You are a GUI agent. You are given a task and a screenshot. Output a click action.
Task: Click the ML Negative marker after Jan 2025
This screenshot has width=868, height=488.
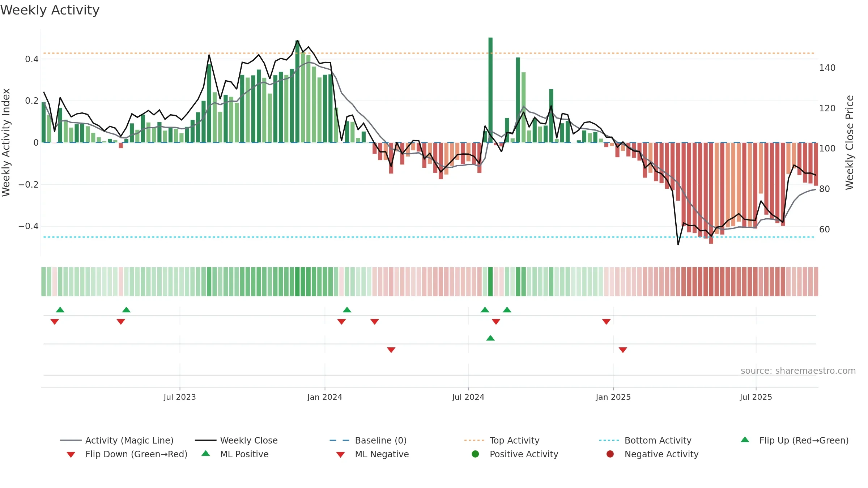tap(623, 350)
